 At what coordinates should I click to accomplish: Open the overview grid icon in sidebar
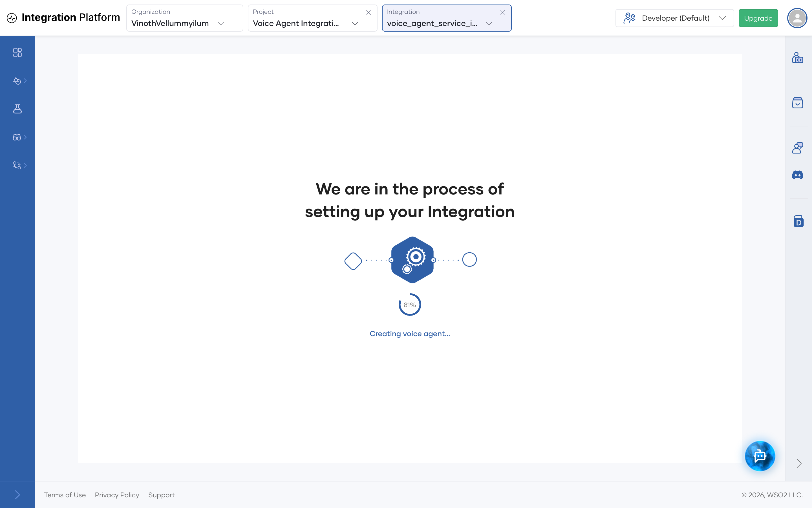point(17,52)
